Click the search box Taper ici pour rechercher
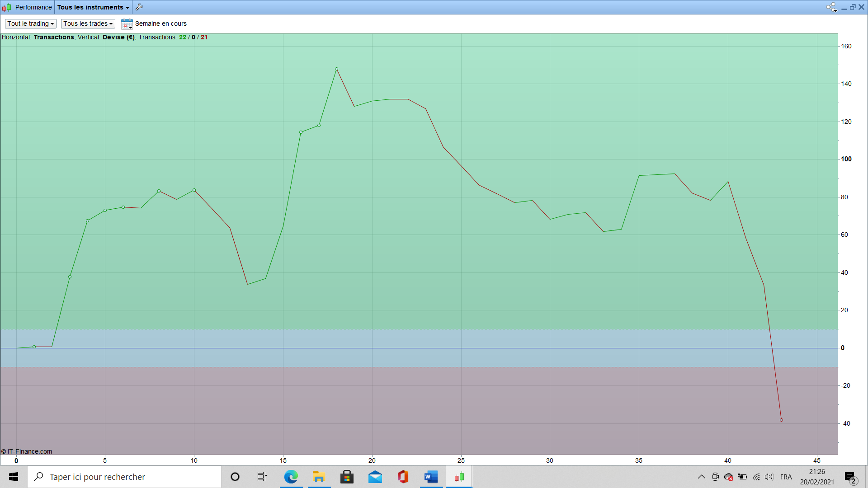Screen dimensions: 868x488 click(124, 477)
